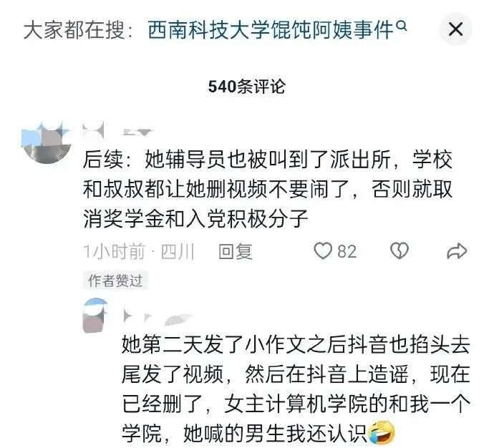Like the comment with 82 likes

(x=323, y=251)
